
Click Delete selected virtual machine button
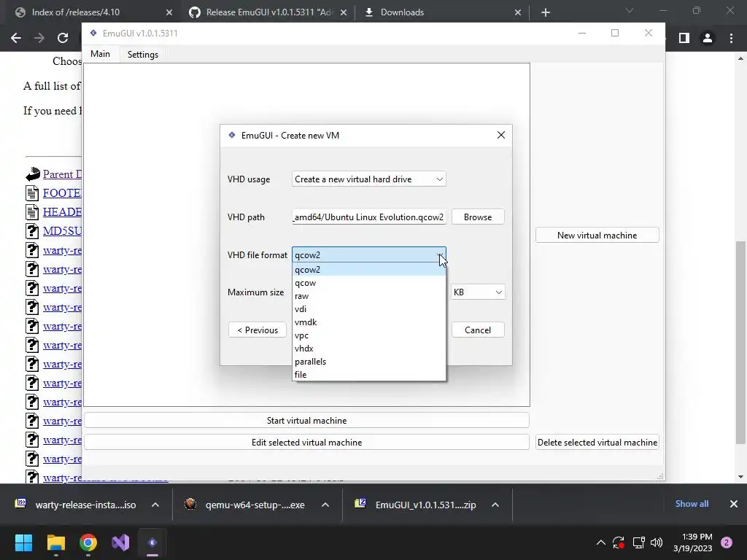pyautogui.click(x=597, y=443)
